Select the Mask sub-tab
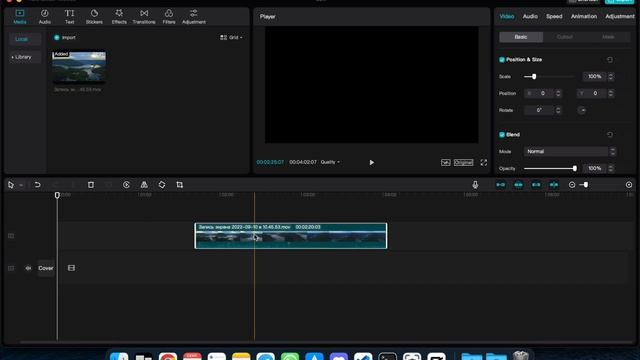Viewport: 640px width, 360px height. point(608,37)
